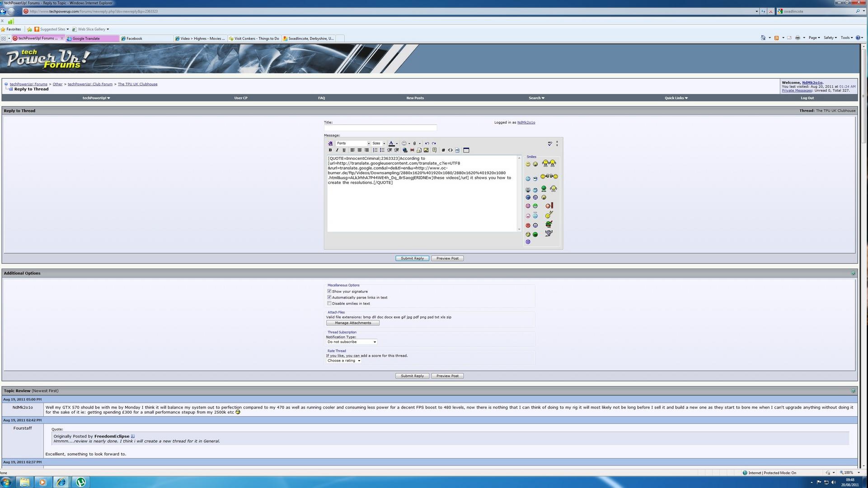The image size is (868, 488).
Task: Wrap selection in CODE tags (# icon)
Action: pyautogui.click(x=443, y=150)
